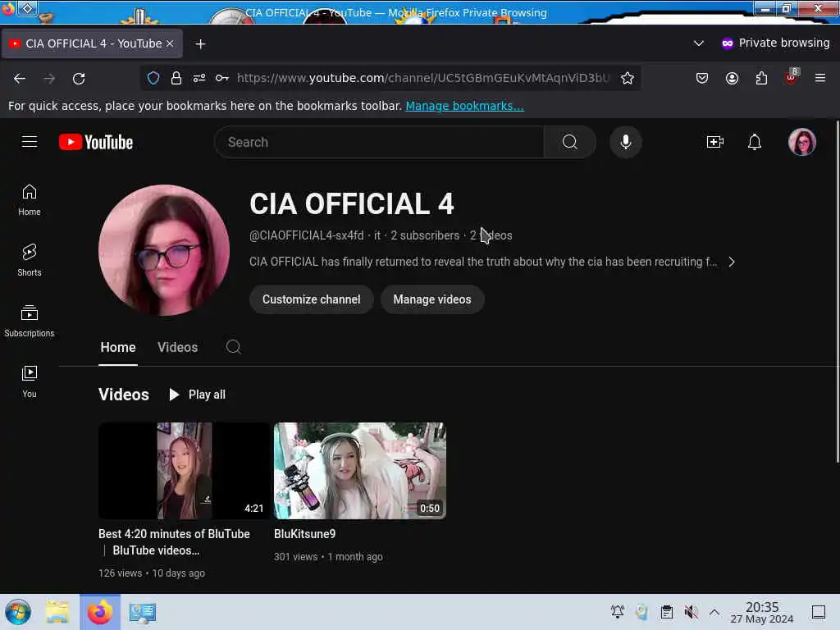
Task: Open the 4:21 video thumbnail
Action: click(x=185, y=470)
